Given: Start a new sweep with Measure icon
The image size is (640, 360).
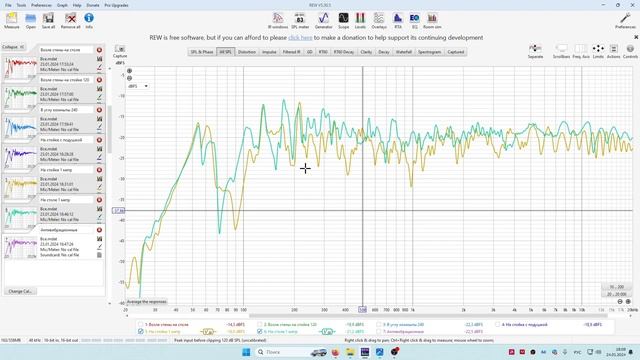Looking at the screenshot, I should tap(11, 20).
